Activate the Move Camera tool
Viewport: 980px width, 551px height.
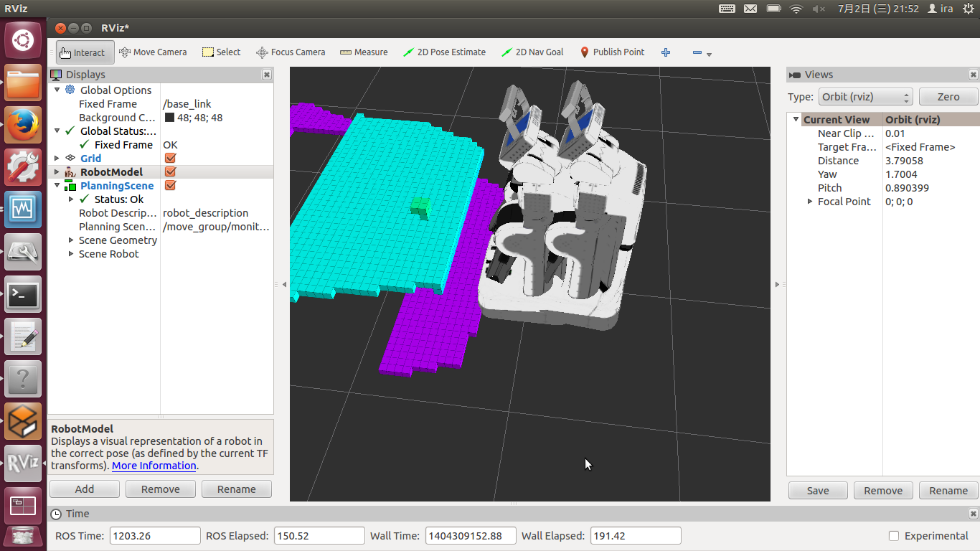153,52
